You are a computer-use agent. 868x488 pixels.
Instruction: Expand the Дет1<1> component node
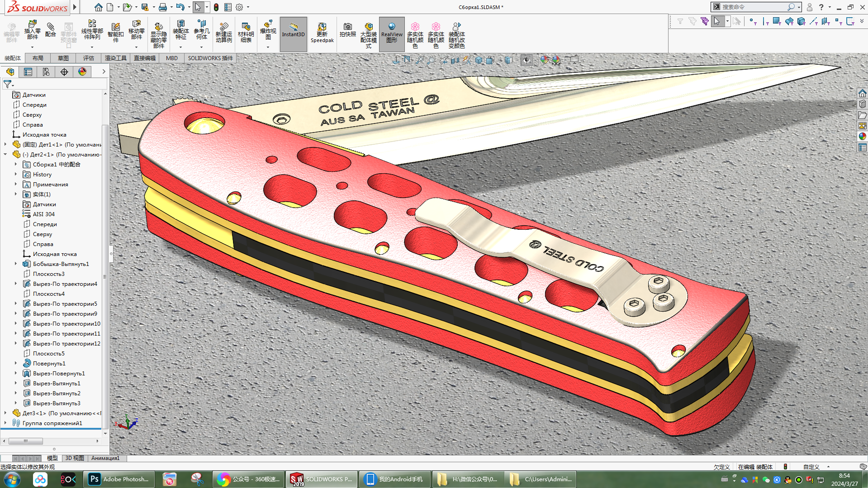(5, 145)
